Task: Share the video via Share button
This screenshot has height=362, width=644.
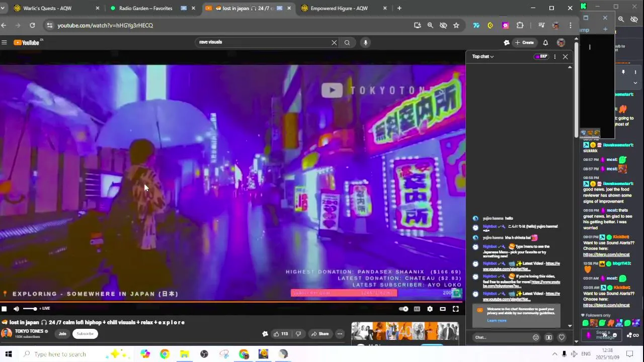Action: click(x=319, y=334)
